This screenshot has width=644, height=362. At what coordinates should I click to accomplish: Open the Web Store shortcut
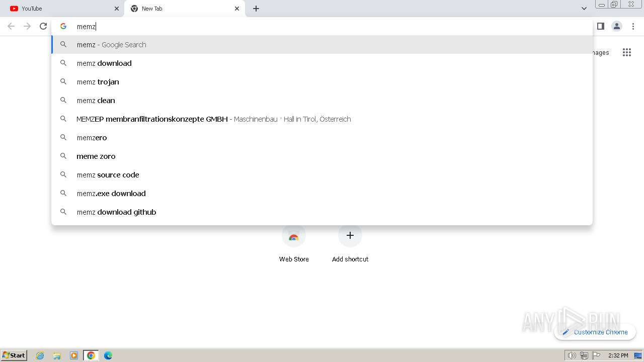pos(294,243)
